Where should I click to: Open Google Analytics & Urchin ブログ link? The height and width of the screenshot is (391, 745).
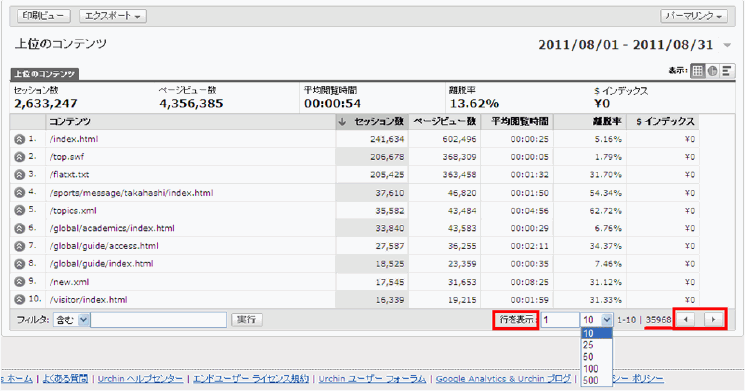504,379
